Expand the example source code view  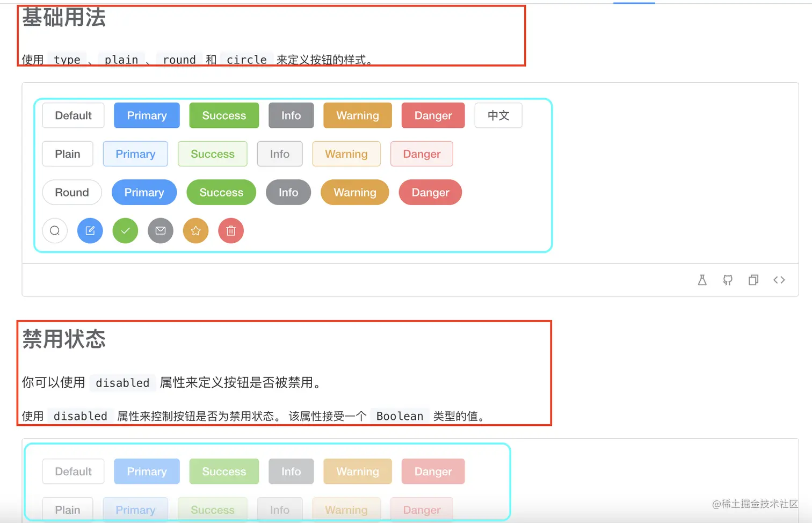pyautogui.click(x=779, y=280)
